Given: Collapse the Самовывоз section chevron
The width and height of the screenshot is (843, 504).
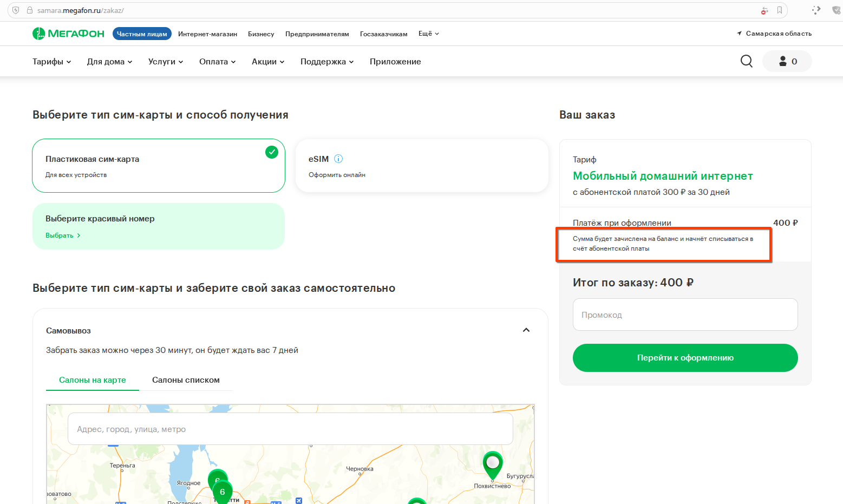Looking at the screenshot, I should point(526,330).
